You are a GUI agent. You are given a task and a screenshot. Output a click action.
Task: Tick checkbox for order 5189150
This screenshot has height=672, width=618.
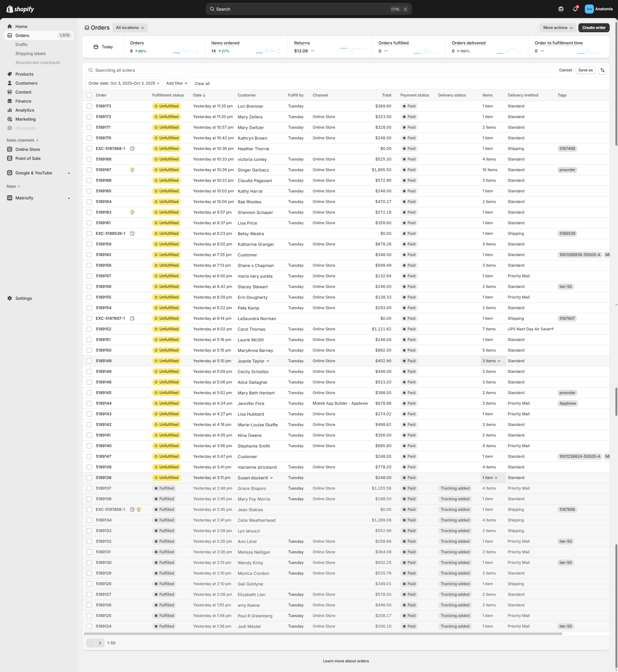click(89, 350)
